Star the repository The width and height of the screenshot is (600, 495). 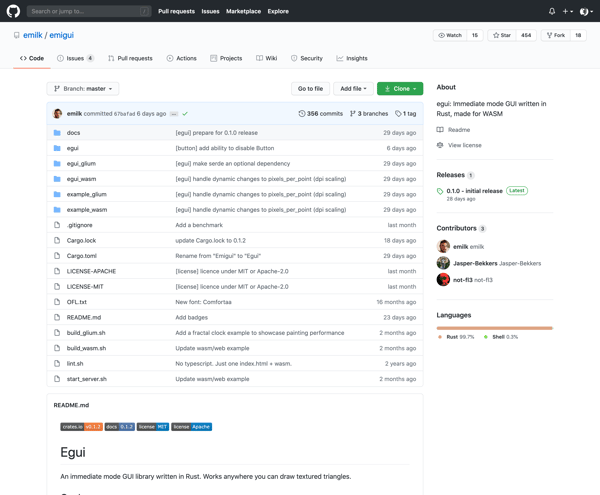tap(502, 35)
